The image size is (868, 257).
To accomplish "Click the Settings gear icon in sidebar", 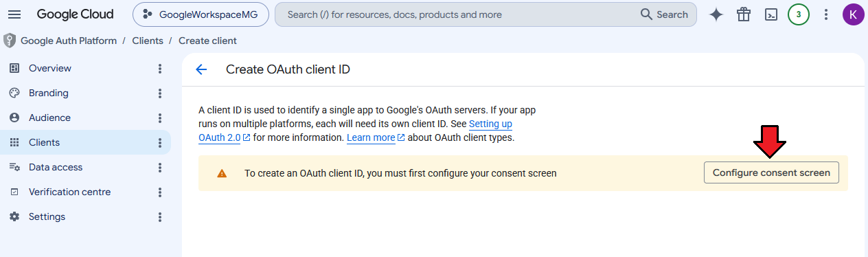I will (x=14, y=216).
